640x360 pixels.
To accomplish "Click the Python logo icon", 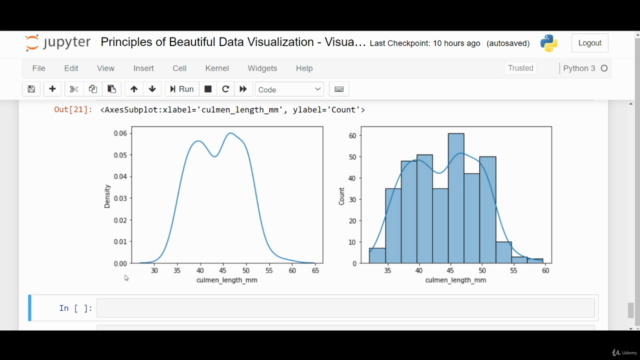I will pyautogui.click(x=549, y=43).
